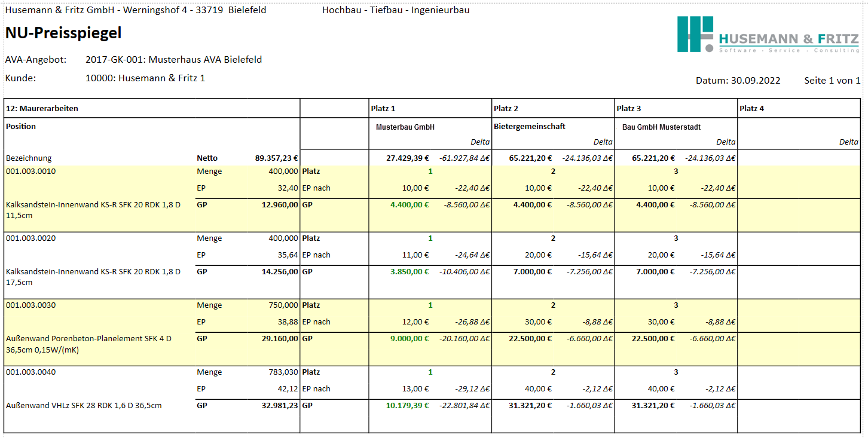The height and width of the screenshot is (438, 868).
Task: Click the 12: Maurerarbeiten section heading
Action: pos(42,109)
